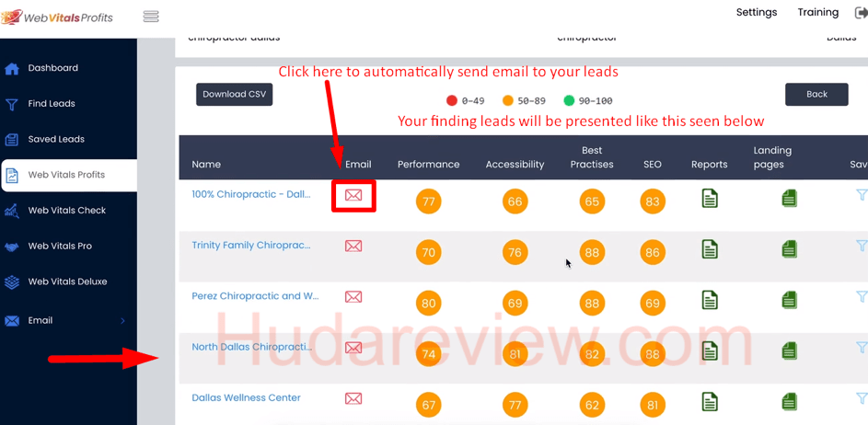This screenshot has width=868, height=425.
Task: Click the Dashboard home icon
Action: click(x=12, y=69)
